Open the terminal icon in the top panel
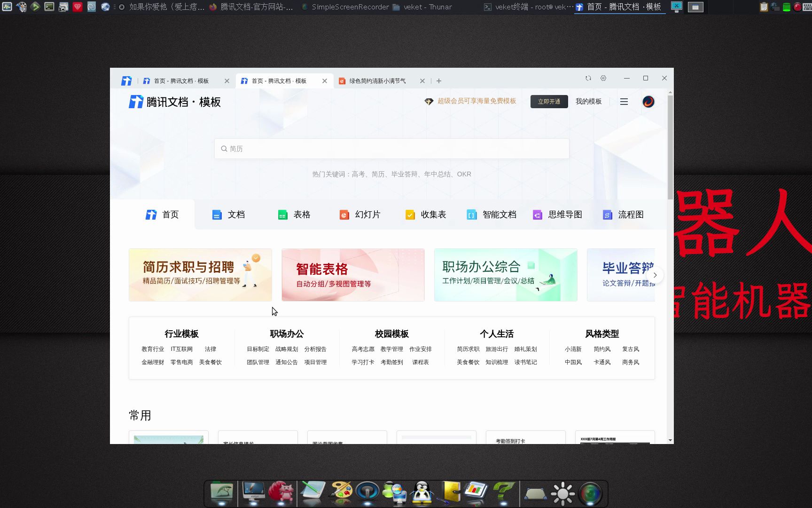Screen dimensions: 812x508 click(49, 7)
